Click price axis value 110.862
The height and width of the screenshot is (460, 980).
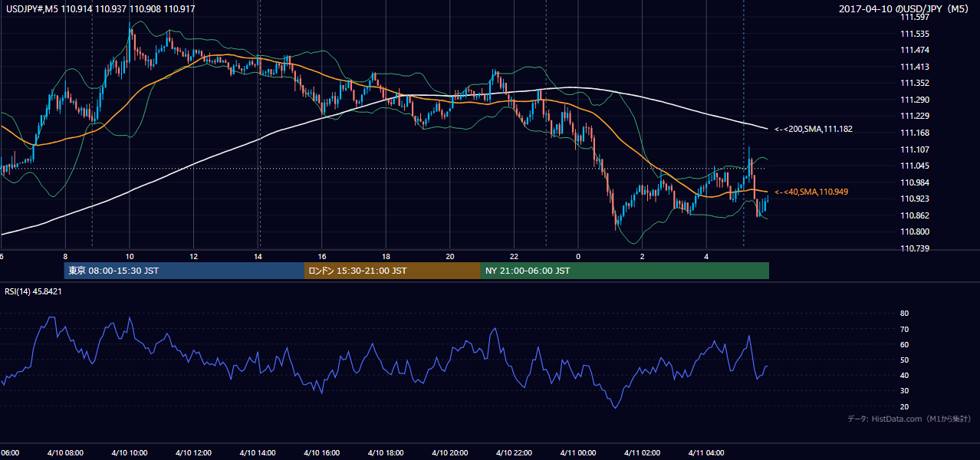click(x=913, y=215)
